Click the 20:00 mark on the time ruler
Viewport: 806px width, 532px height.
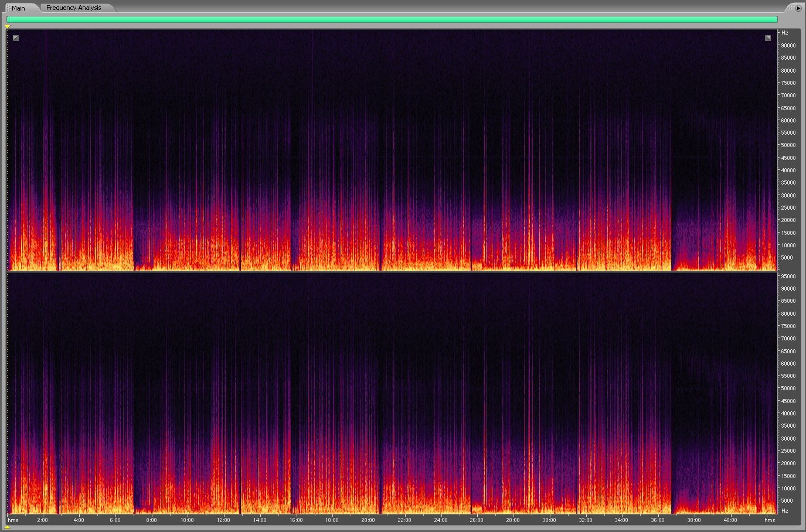click(368, 520)
